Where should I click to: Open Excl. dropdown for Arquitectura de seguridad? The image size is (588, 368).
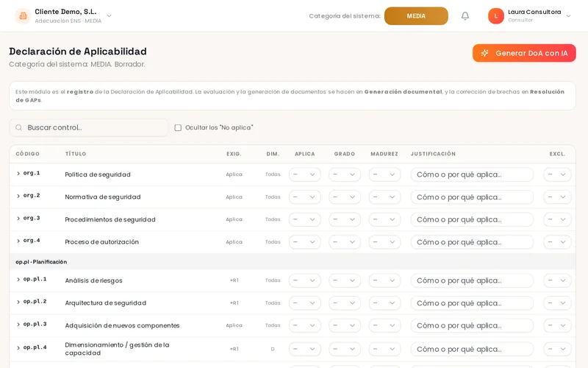tap(557, 303)
